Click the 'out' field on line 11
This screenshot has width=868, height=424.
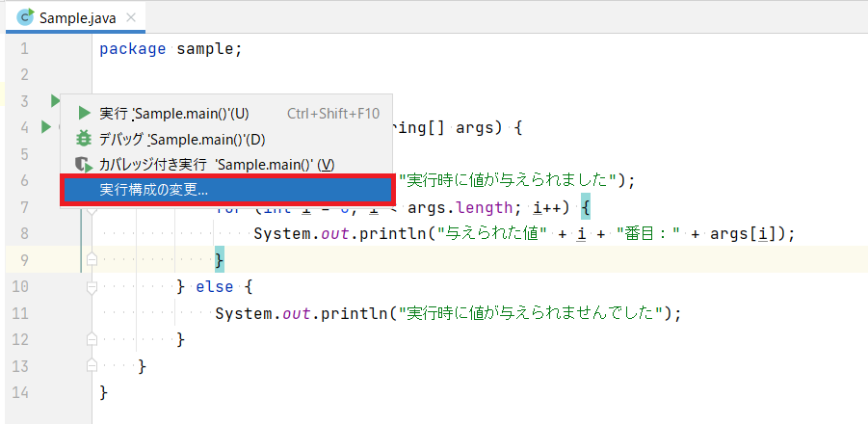pos(297,314)
